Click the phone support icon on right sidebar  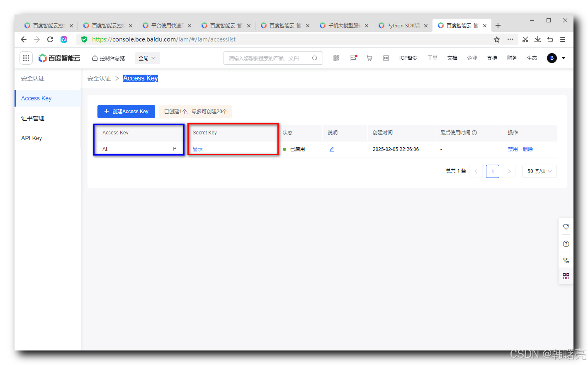[566, 260]
